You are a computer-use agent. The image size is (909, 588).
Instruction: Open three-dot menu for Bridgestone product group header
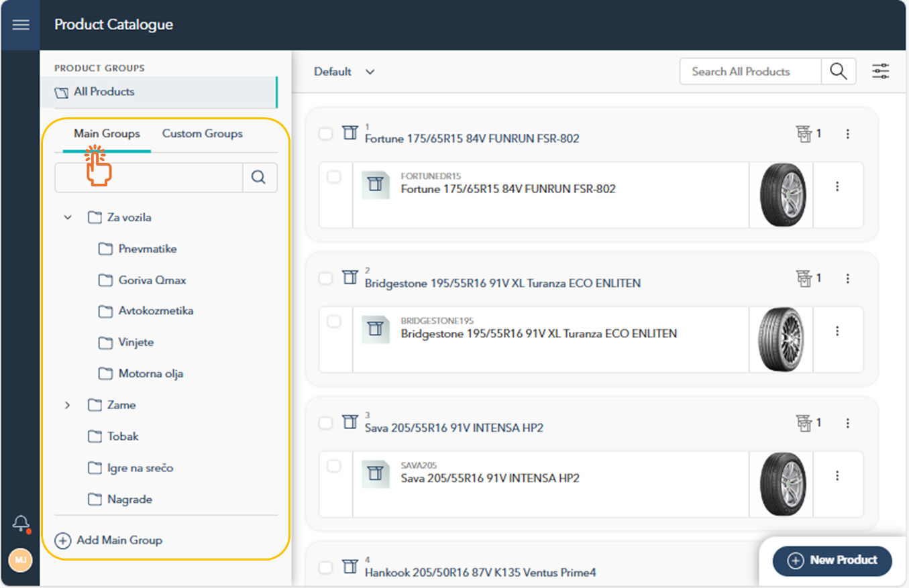(848, 278)
